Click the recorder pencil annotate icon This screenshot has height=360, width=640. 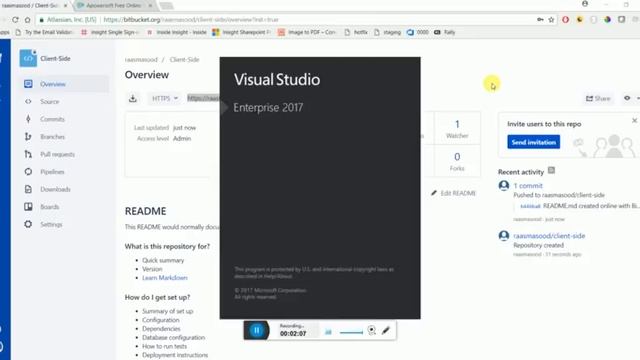pos(386,330)
